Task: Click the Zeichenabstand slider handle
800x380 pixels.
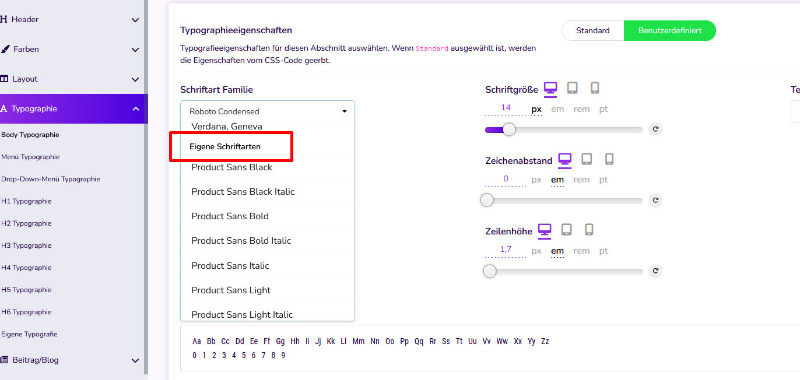Action: (487, 200)
